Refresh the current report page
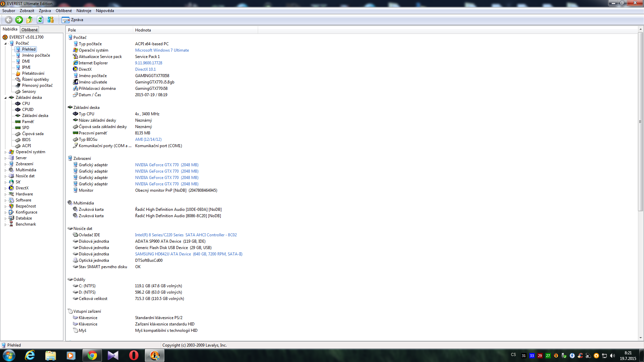Image resolution: width=644 pixels, height=362 pixels. [x=40, y=20]
